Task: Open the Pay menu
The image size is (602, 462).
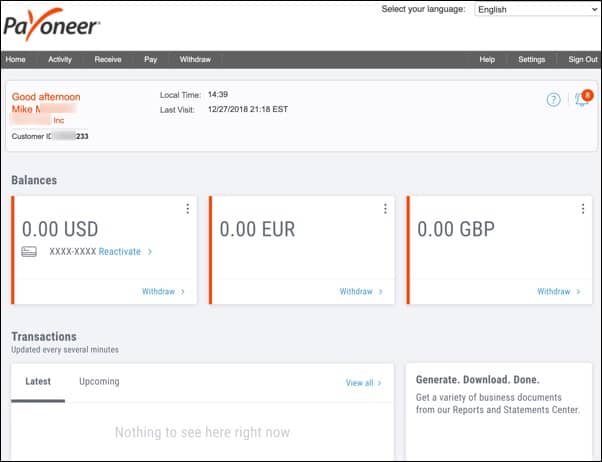Action: (151, 60)
